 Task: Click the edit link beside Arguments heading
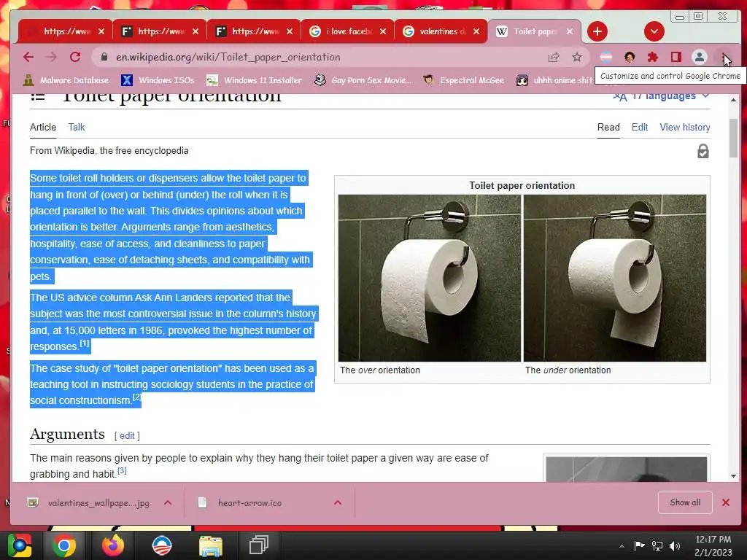(x=127, y=436)
